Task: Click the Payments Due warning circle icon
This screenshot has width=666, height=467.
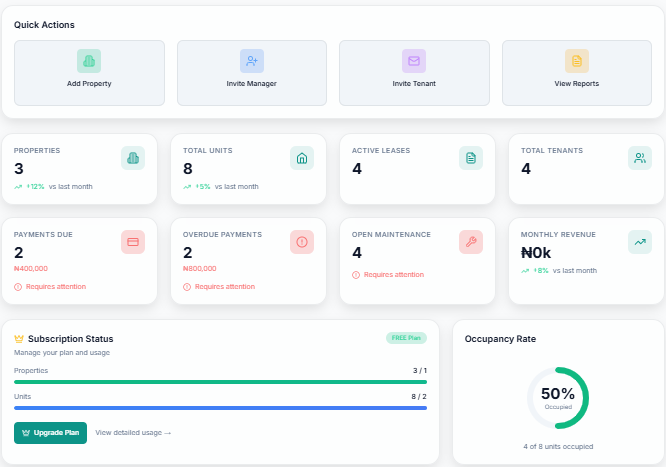Action: (x=18, y=287)
